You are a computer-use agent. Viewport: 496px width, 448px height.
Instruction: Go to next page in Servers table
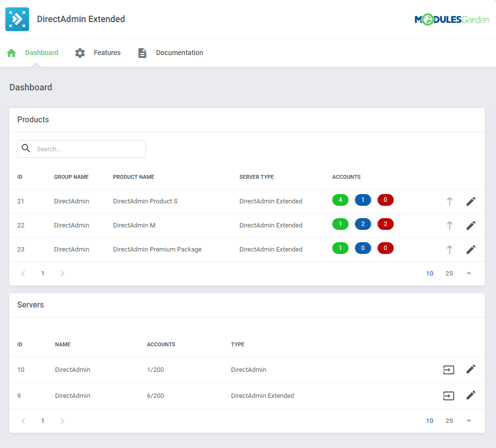coord(62,421)
